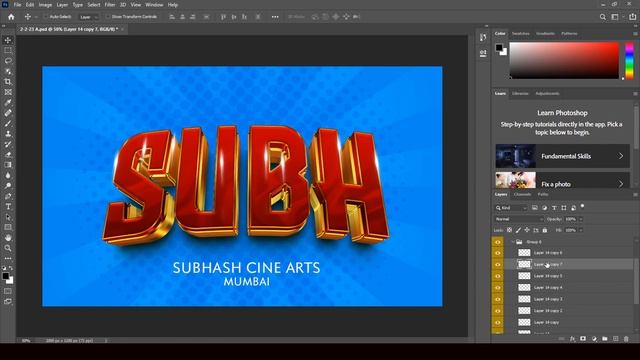Open the Fix a photo tutorial
640x360 pixels.
(562, 180)
